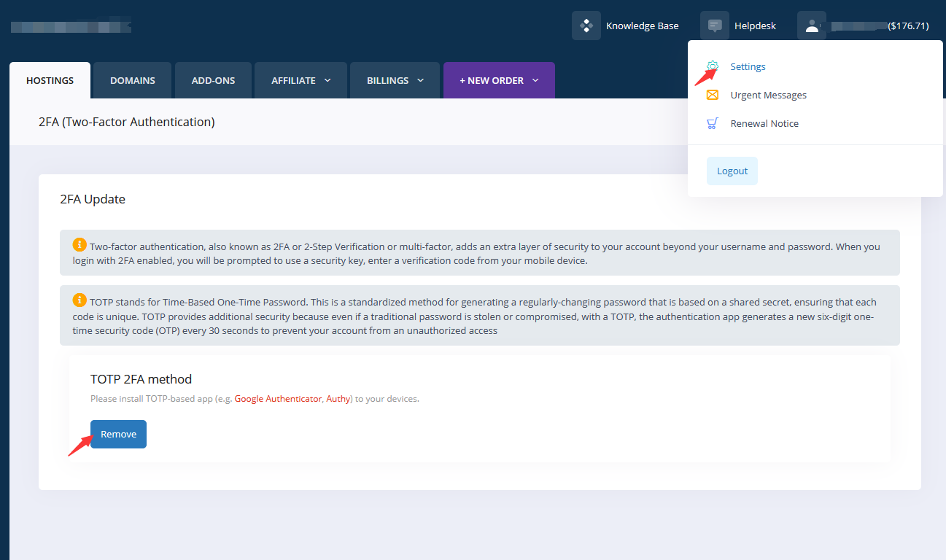
Task: Click the Helpdesk chat bubble icon
Action: pos(715,26)
